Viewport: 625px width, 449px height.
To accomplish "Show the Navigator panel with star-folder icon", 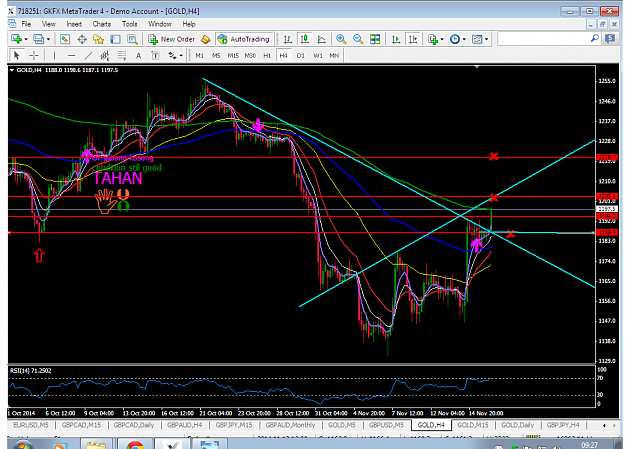I will (98, 39).
